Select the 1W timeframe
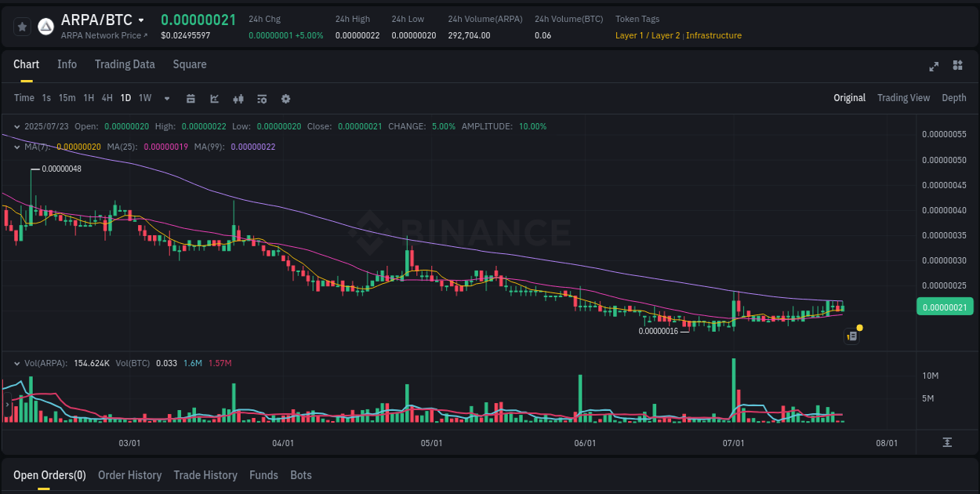The height and width of the screenshot is (494, 980). (144, 98)
